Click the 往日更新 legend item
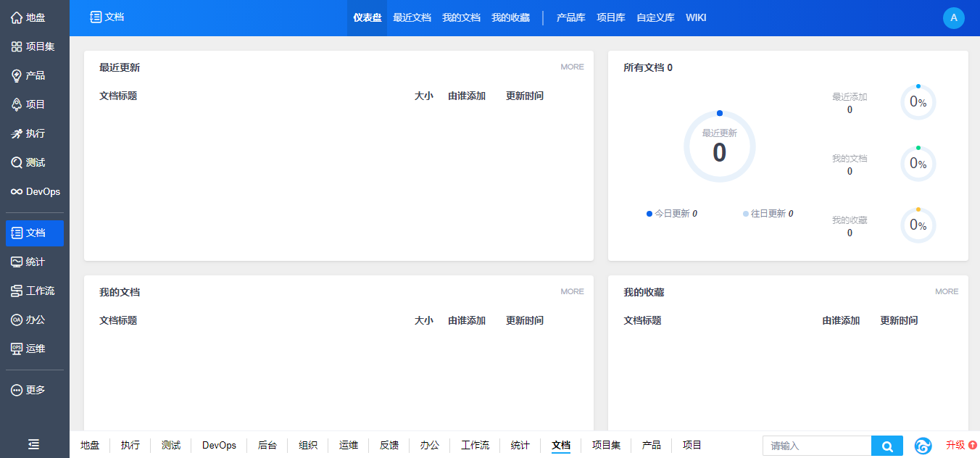980x458 pixels. 768,214
